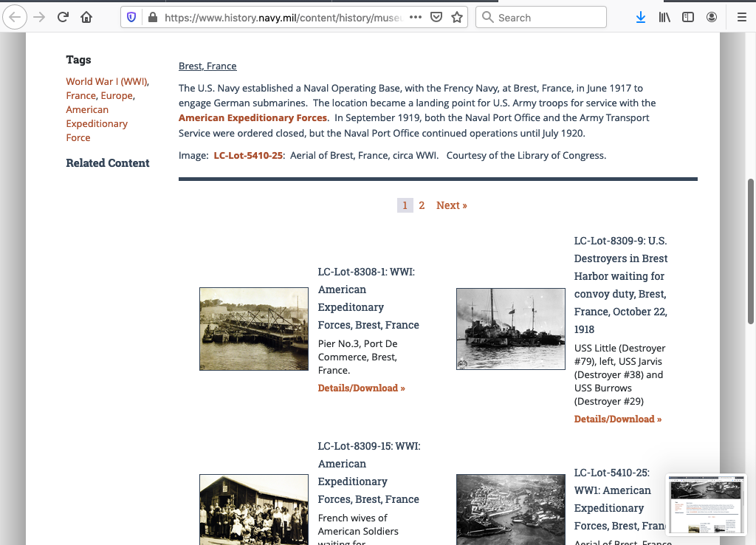Open the destroyers in Brest Harbor thumbnail
Screen dimensions: 756x545
point(510,329)
